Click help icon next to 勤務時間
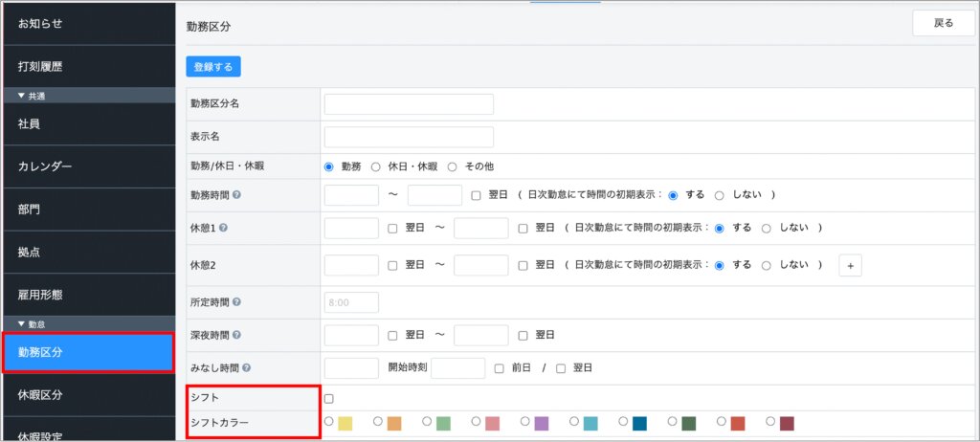This screenshot has height=442, width=980. [236, 195]
